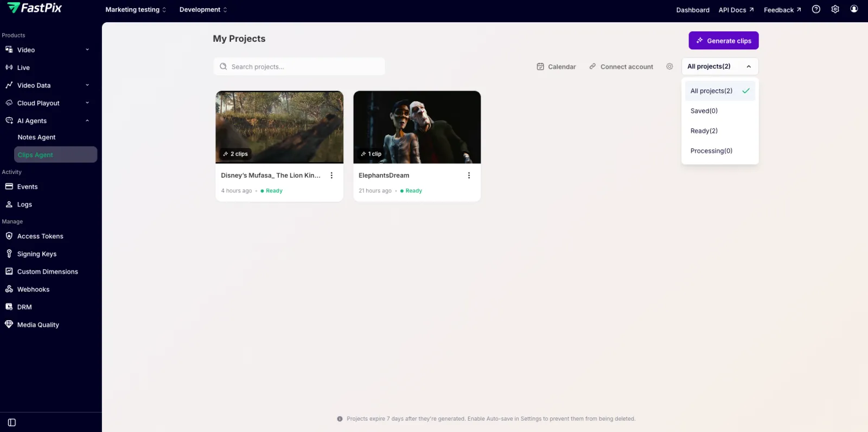Click the FastPix logo
Image resolution: width=868 pixels, height=432 pixels.
(x=34, y=8)
